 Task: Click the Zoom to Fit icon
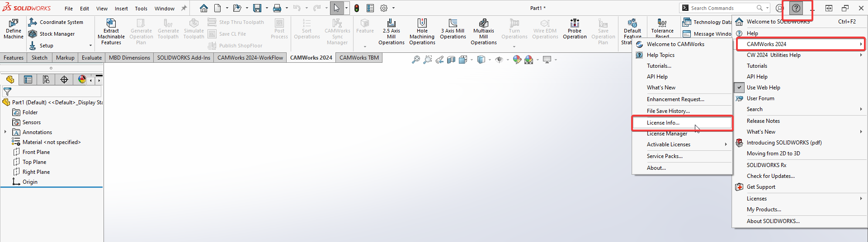coord(416,60)
